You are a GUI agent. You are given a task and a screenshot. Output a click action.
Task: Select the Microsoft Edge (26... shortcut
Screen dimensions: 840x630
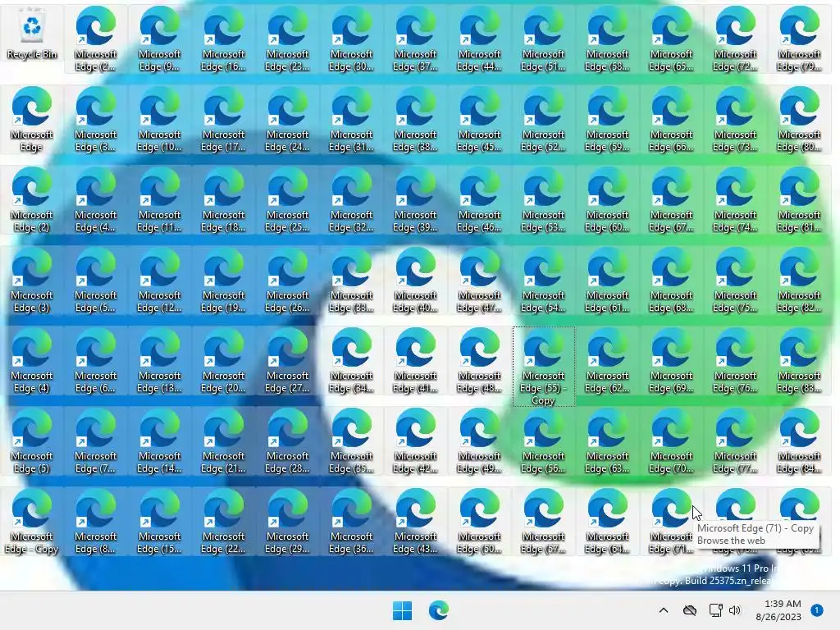[288, 281]
